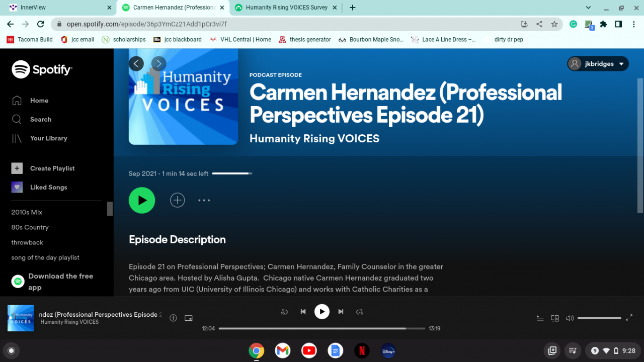This screenshot has width=644, height=362.
Task: Click Create Playlist in the sidebar
Action: point(43,168)
